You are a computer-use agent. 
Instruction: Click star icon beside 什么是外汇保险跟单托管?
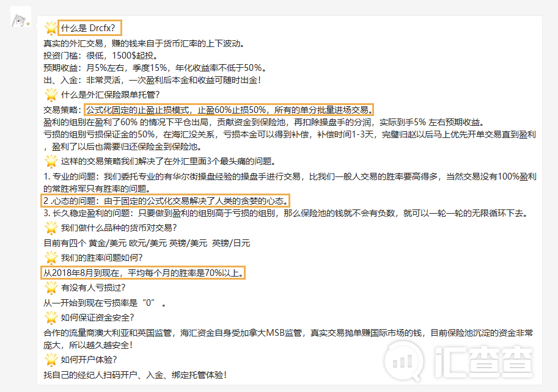click(51, 95)
